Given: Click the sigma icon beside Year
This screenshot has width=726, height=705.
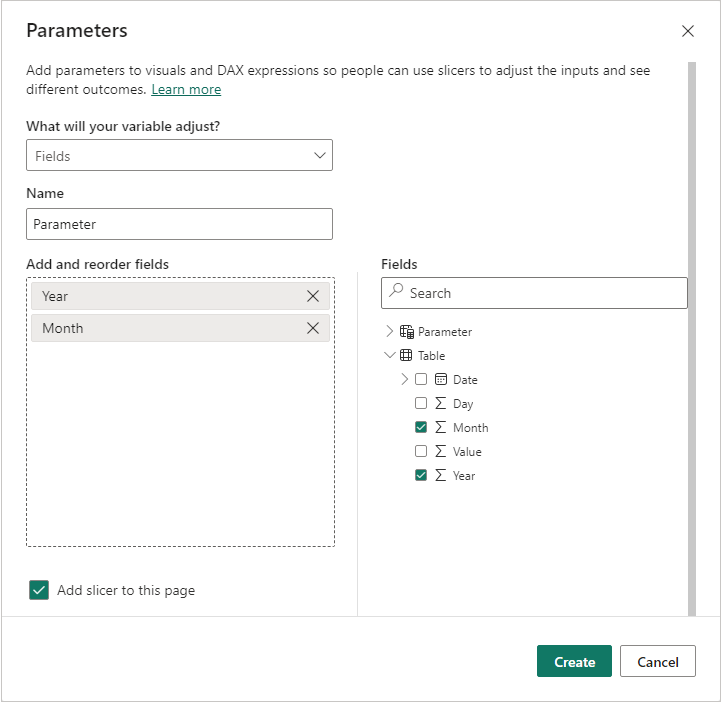Looking at the screenshot, I should coord(443,477).
